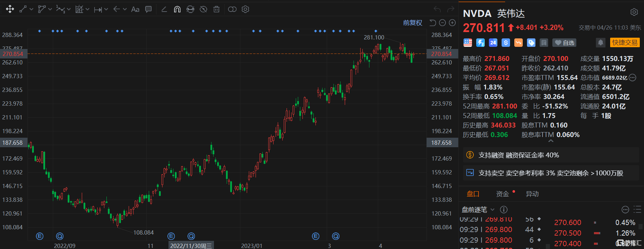This screenshot has width=644, height=249.
Task: Toggle hide drawings eye icon
Action: tap(203, 9)
